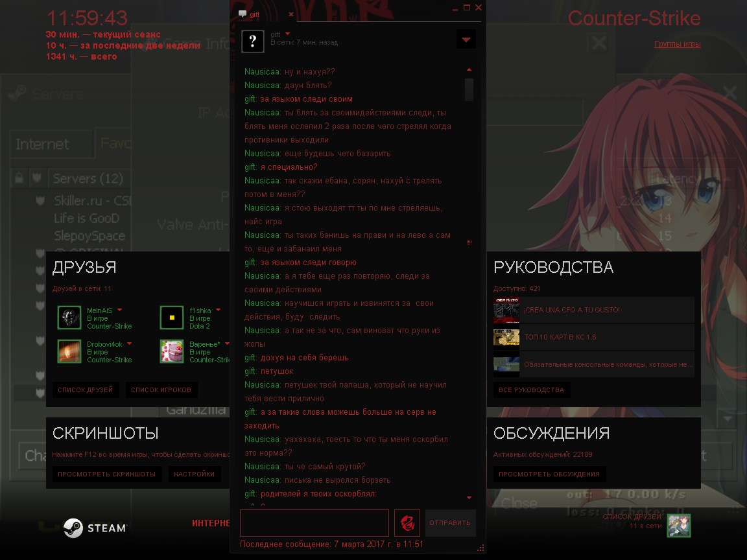Click the ОТПРАВИТЬ send button
The height and width of the screenshot is (560, 747).
click(x=450, y=523)
